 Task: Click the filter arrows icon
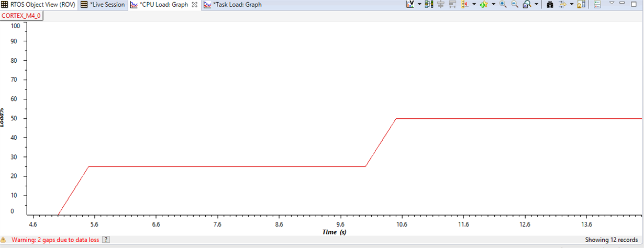click(562, 4)
